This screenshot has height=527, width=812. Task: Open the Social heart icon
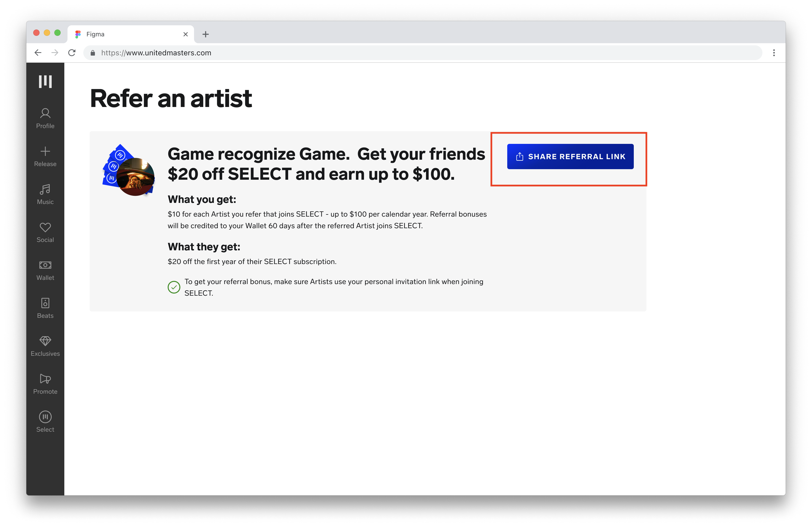pyautogui.click(x=45, y=227)
